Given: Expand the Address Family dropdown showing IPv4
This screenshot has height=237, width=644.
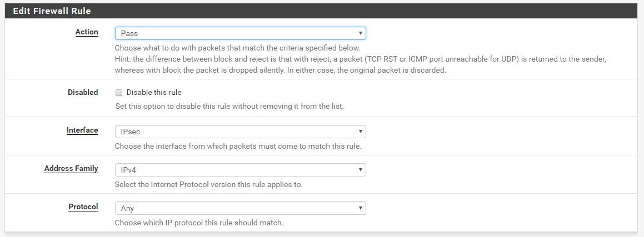Looking at the screenshot, I should [x=240, y=170].
